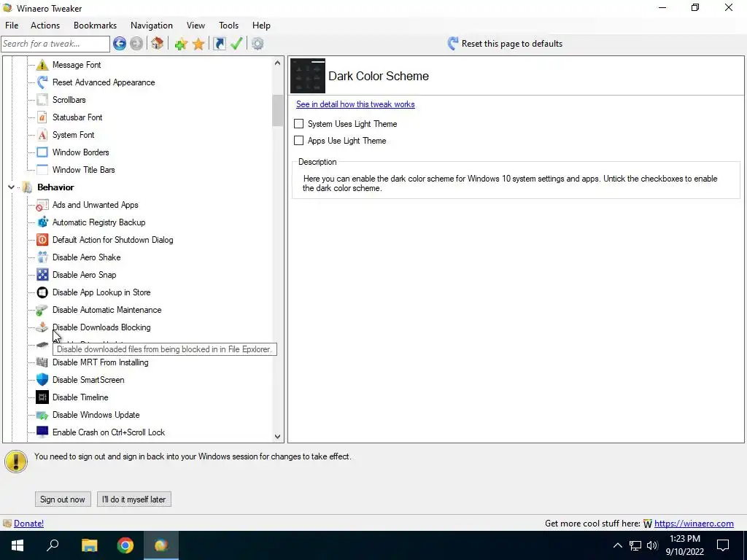Click the green checkmark toolbar icon

point(236,44)
